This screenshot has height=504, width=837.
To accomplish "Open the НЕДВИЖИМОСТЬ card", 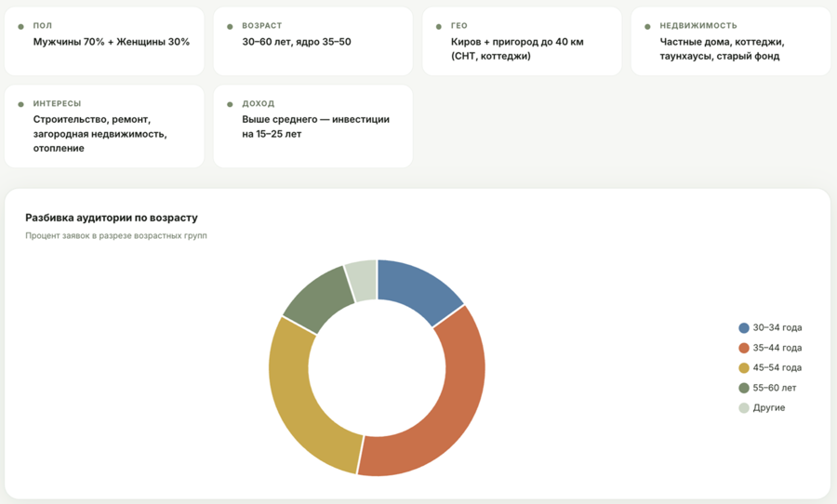I will (730, 41).
